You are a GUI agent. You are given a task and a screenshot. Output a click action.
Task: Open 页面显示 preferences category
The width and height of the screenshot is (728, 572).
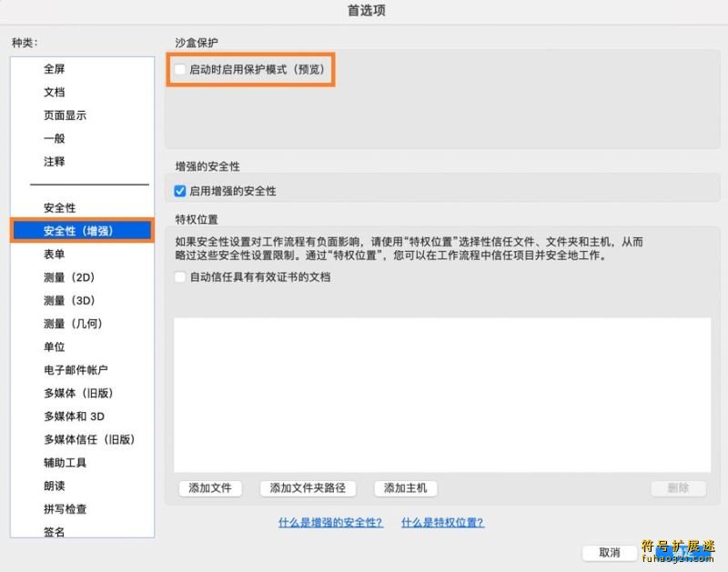pos(65,115)
